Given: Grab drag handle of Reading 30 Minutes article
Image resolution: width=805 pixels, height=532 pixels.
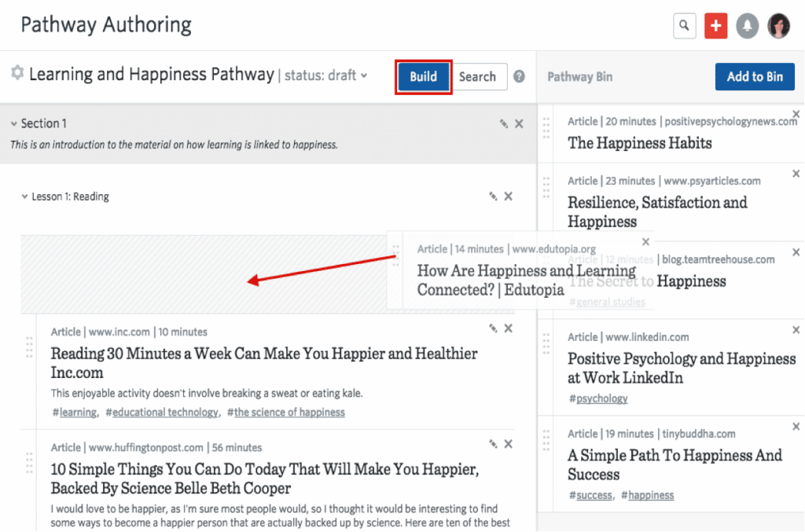Looking at the screenshot, I should pos(29,347).
